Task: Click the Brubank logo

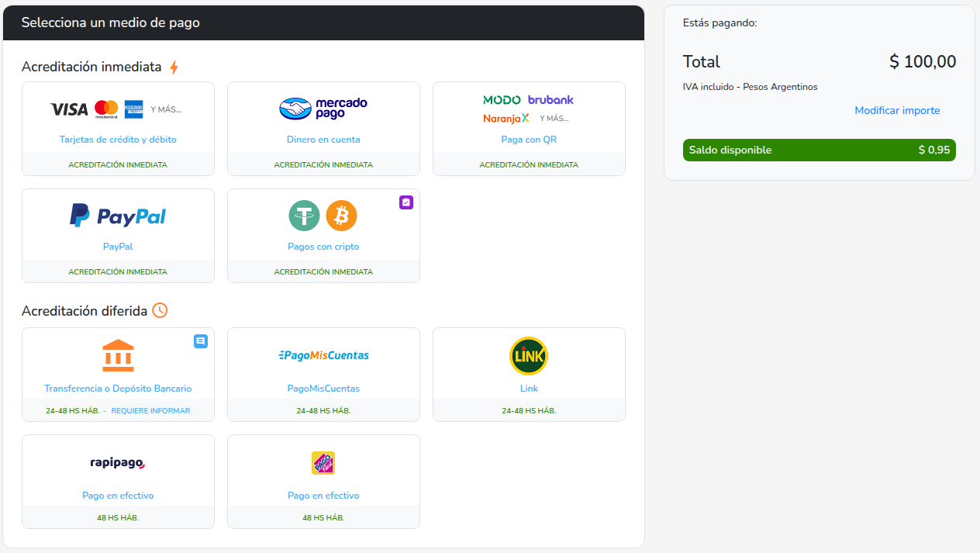Action: (x=550, y=99)
